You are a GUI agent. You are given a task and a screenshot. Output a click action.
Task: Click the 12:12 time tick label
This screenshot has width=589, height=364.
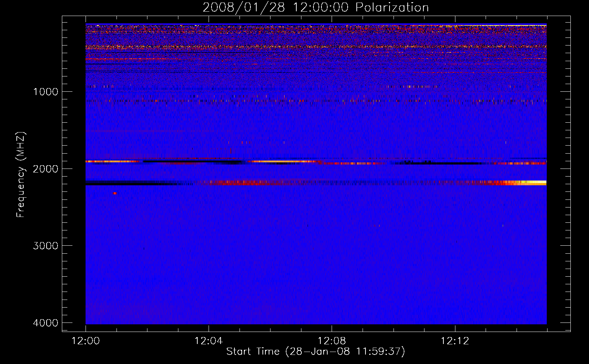pyautogui.click(x=455, y=341)
